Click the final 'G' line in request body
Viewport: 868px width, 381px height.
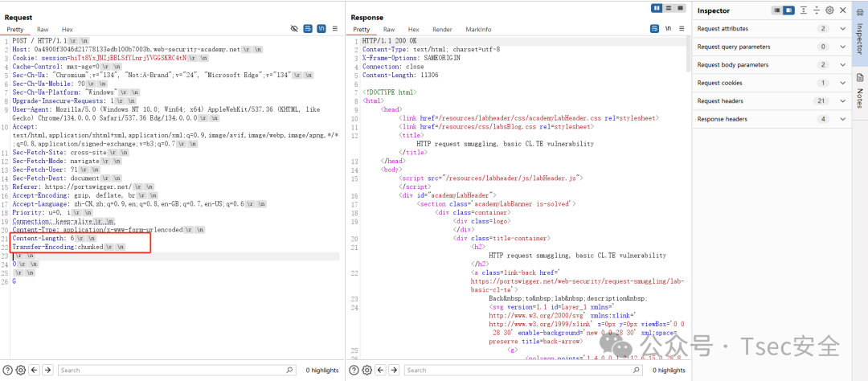pyautogui.click(x=14, y=281)
